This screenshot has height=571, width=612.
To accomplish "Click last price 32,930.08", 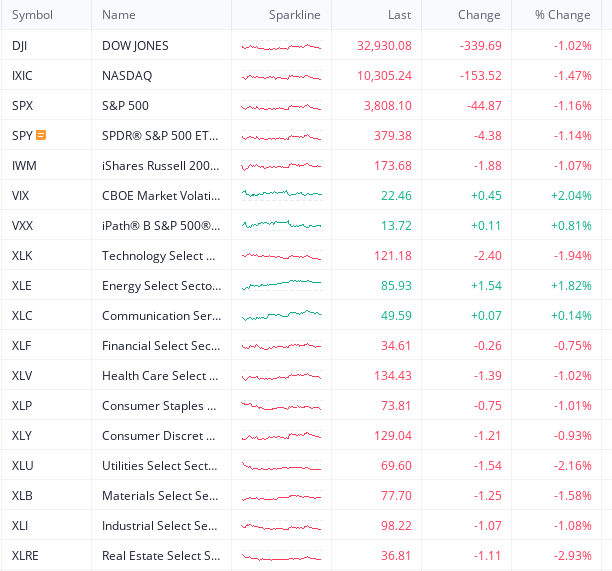I will coord(384,46).
